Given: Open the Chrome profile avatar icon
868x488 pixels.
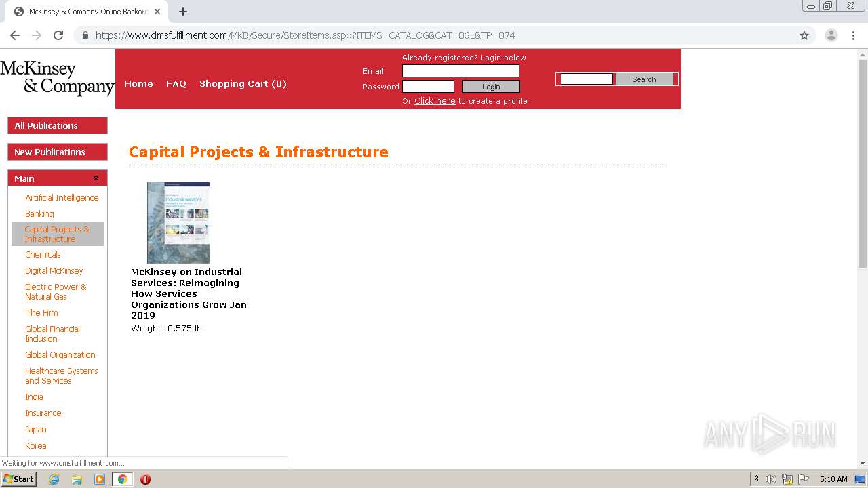Looking at the screenshot, I should (831, 35).
